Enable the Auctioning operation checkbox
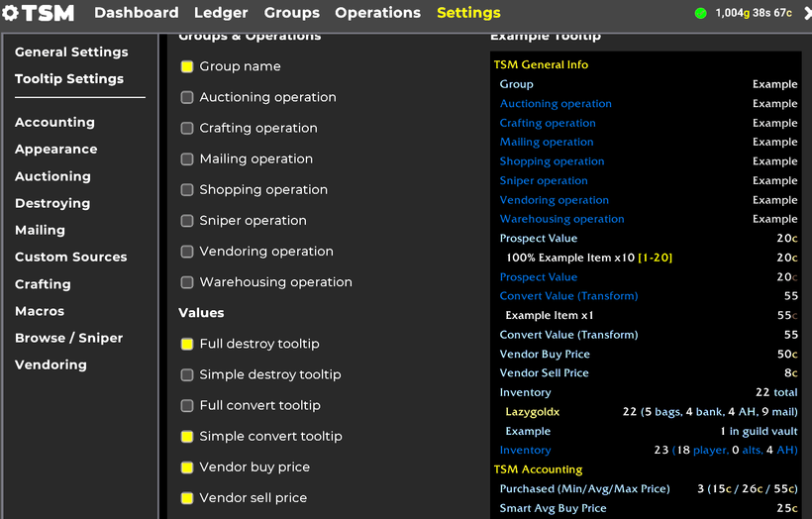This screenshot has width=812, height=519. click(x=187, y=97)
